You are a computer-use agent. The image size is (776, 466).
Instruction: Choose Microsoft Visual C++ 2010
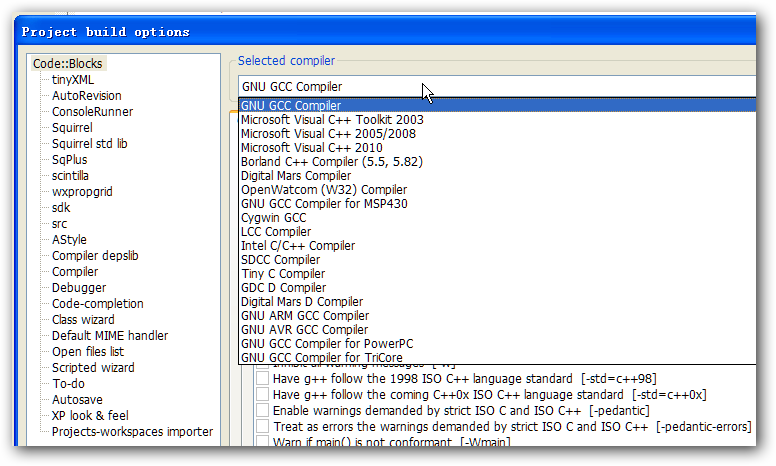tap(497, 147)
